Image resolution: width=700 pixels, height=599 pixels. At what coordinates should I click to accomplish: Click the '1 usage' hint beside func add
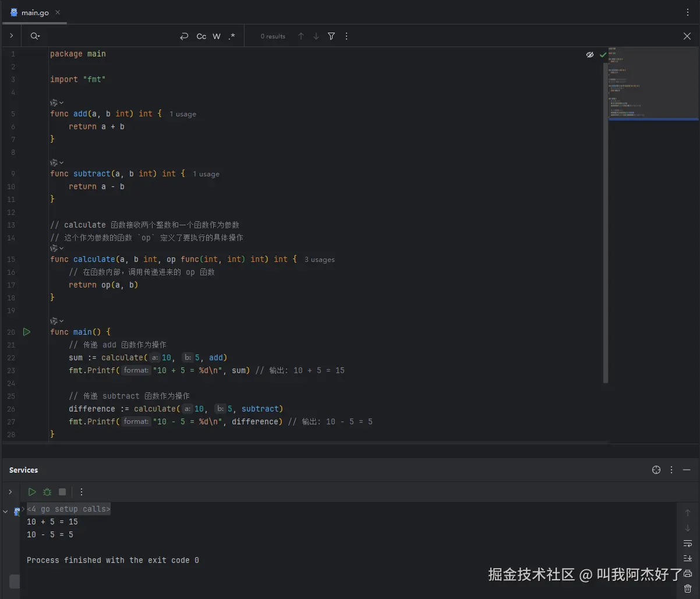183,114
